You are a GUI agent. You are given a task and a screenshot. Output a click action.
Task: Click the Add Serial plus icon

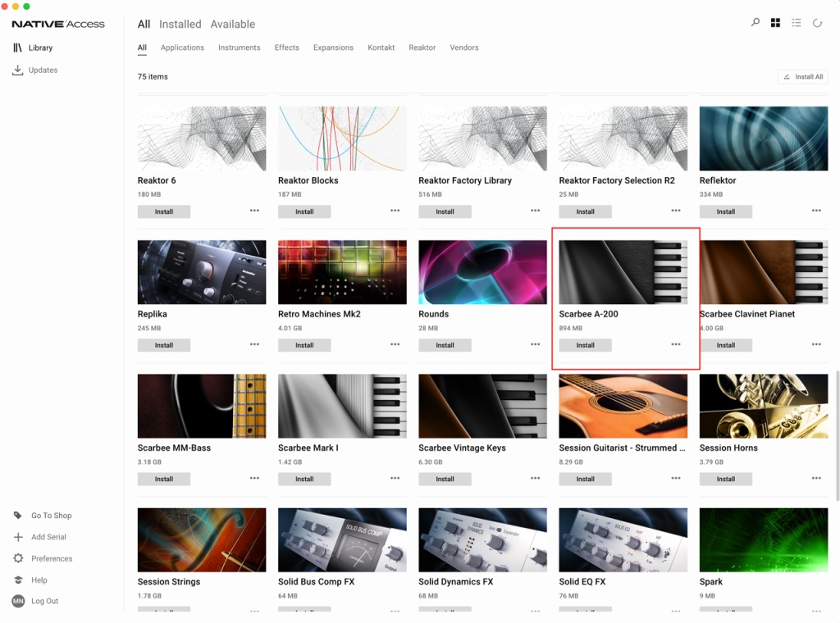(18, 537)
